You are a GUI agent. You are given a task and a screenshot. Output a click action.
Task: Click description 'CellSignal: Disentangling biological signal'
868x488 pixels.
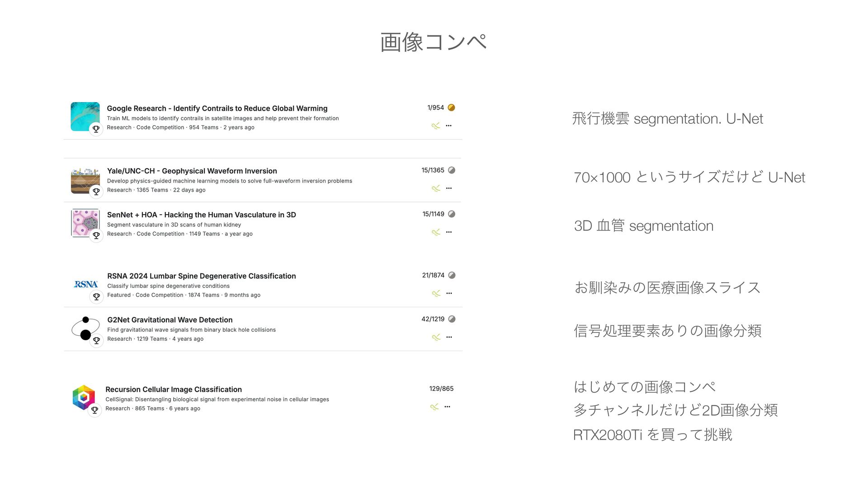[217, 399]
